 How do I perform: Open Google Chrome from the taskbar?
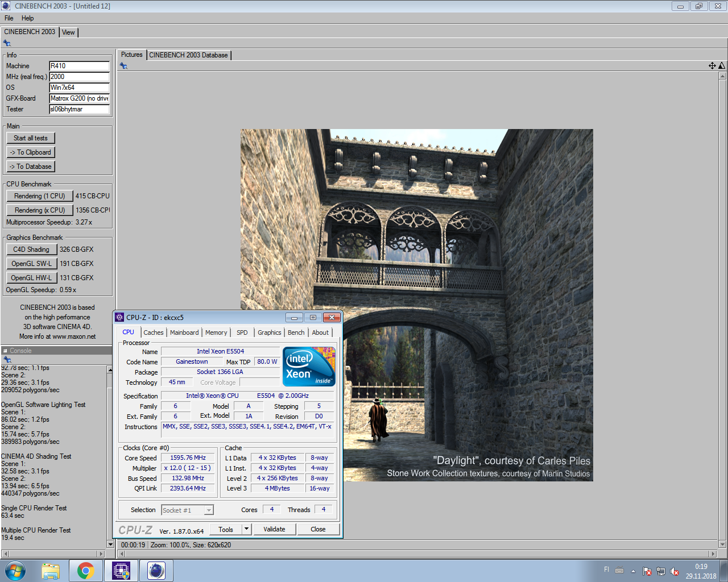86,571
